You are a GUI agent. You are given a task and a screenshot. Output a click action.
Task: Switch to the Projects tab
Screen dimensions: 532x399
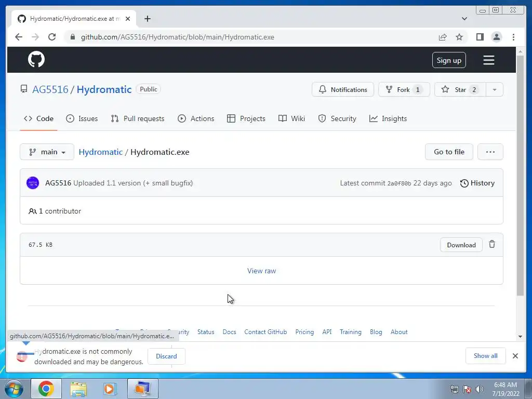[x=246, y=118]
